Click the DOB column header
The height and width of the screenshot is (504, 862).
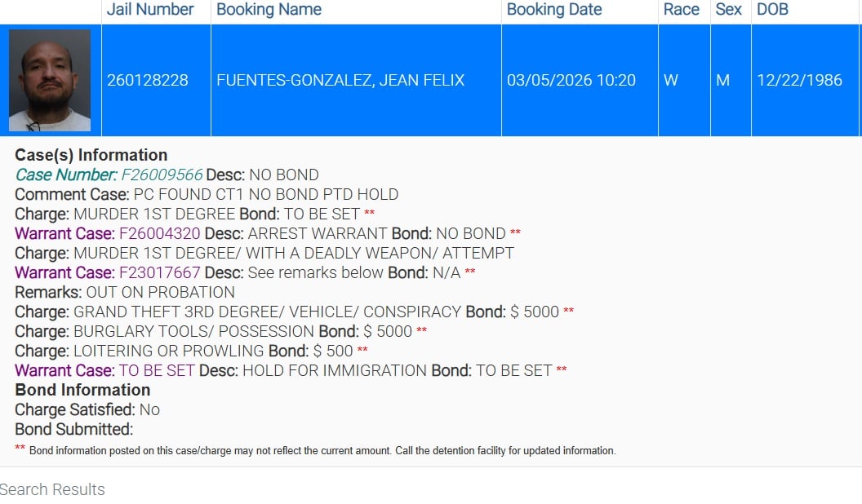[772, 9]
